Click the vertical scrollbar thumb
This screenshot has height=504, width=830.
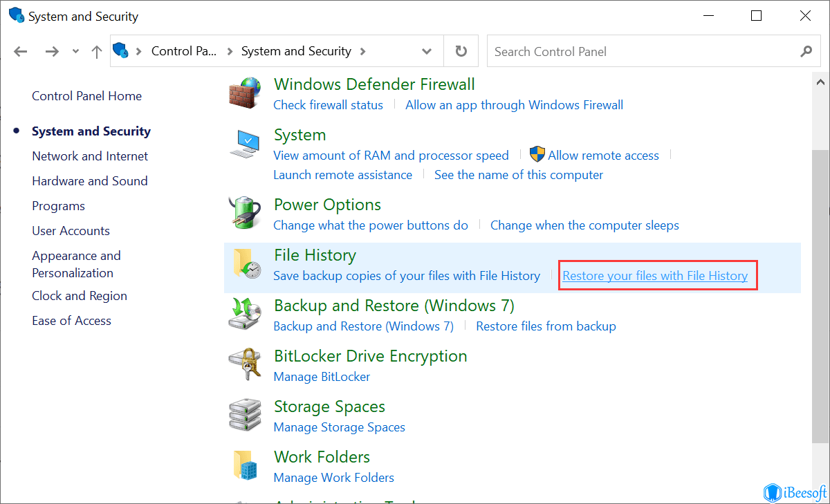(x=820, y=297)
